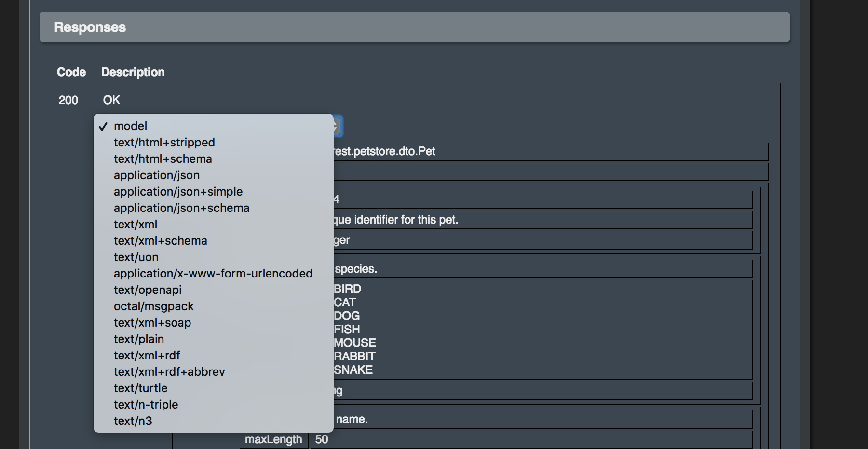Select text/xml+soap option

pos(152,323)
